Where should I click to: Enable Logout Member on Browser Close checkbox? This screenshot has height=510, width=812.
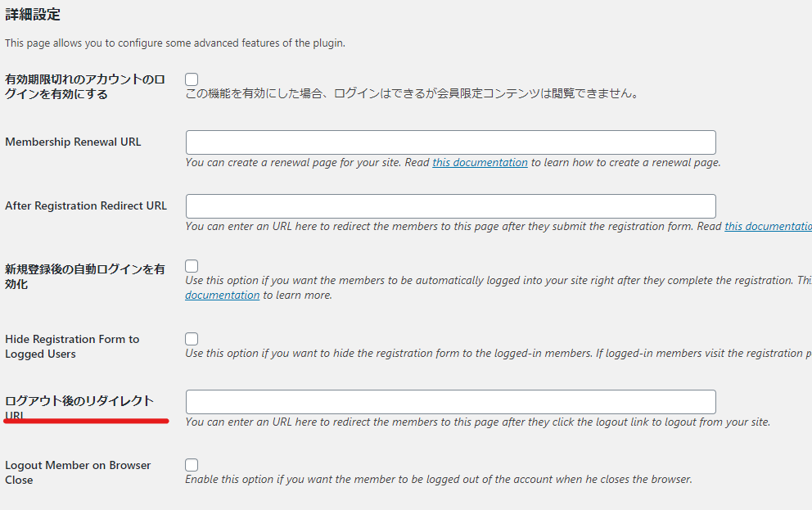(x=192, y=465)
